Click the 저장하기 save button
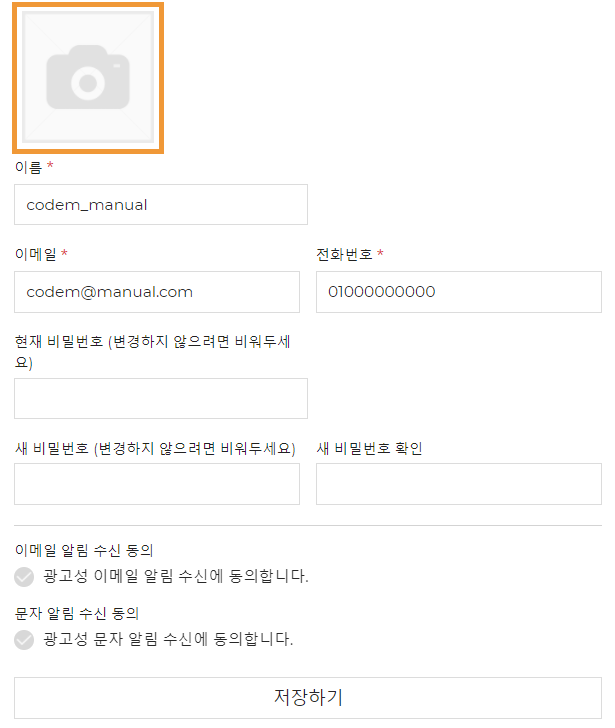Screen dimensions: 615x728 pyautogui.click(x=308, y=698)
